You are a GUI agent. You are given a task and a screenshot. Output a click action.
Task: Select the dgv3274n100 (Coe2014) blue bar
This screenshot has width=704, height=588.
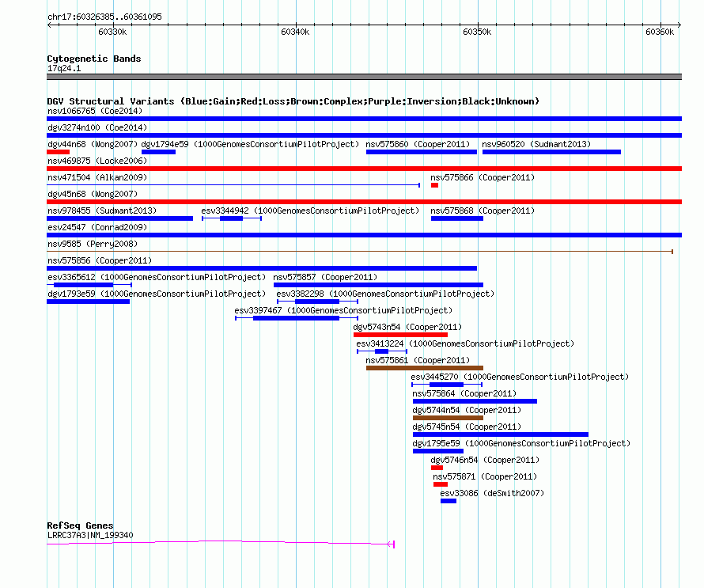click(x=364, y=135)
